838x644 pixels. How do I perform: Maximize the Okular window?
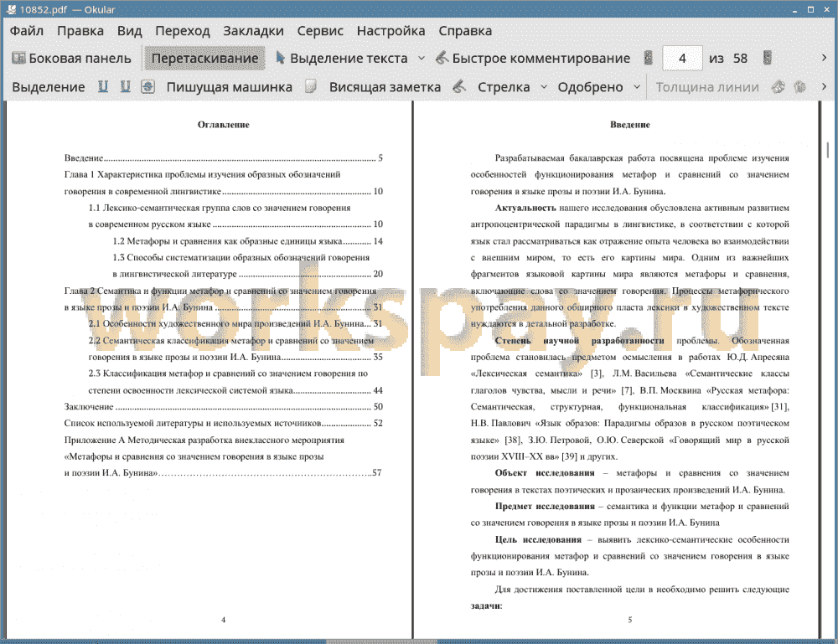(x=810, y=9)
